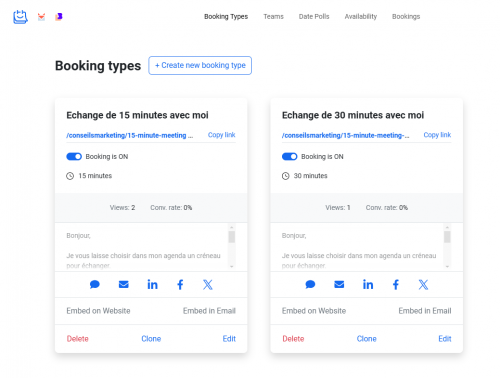Viewport: 500px width, 378px height.
Task: Share 15 minutes booking on LinkedIn
Action: pos(152,284)
